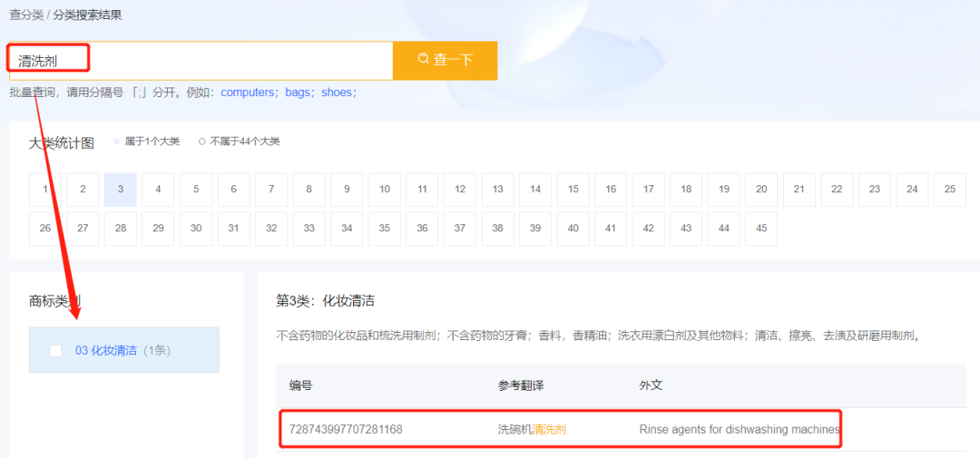
Task: Click the bags example keyword link
Action: click(x=298, y=93)
